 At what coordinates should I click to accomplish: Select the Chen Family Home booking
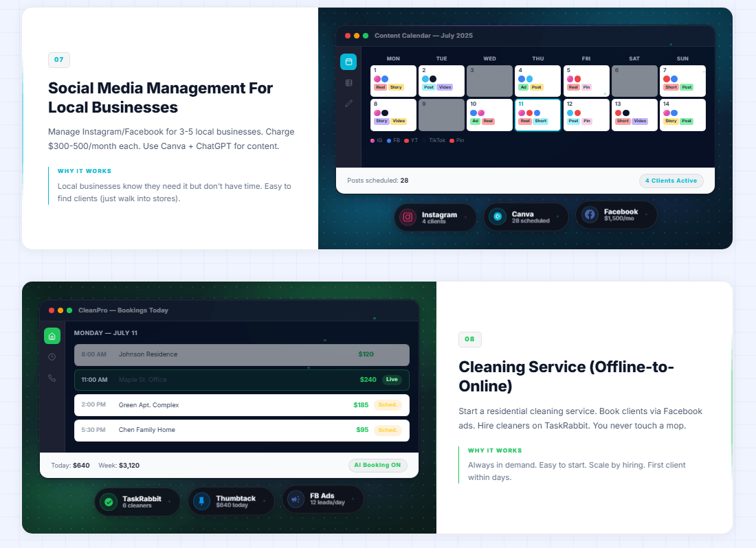(241, 430)
